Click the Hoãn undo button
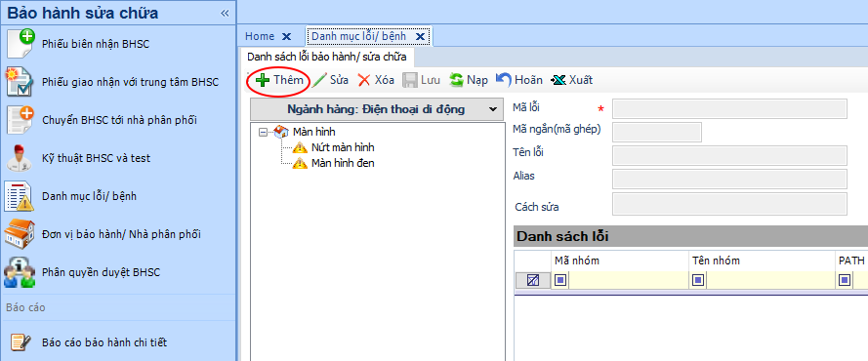Screen dimensions: 868x361 [518, 80]
